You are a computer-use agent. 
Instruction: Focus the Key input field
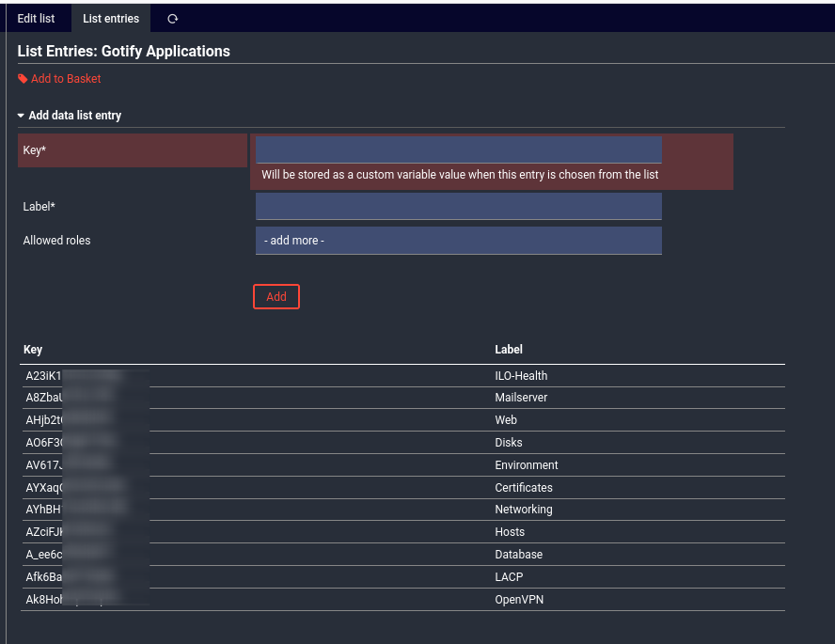[458, 150]
